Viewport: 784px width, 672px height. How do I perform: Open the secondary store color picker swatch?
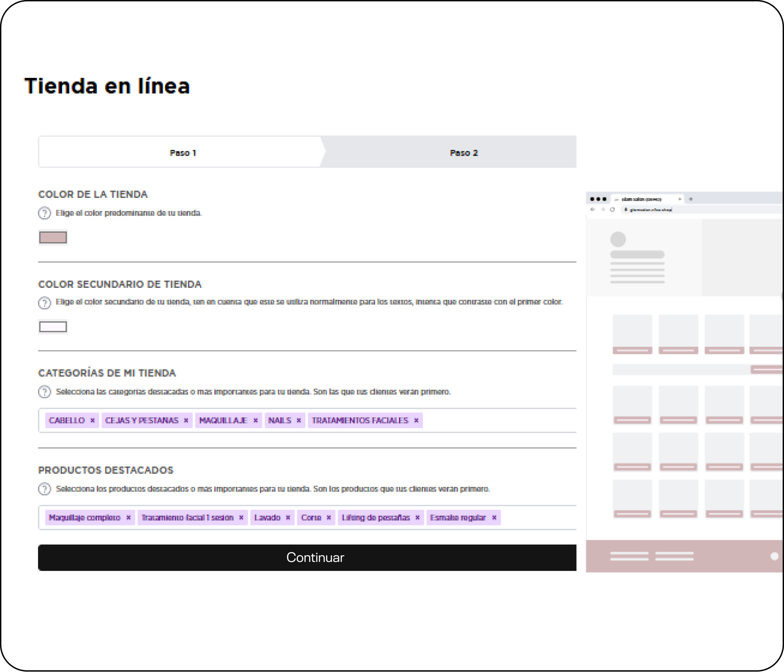click(53, 327)
